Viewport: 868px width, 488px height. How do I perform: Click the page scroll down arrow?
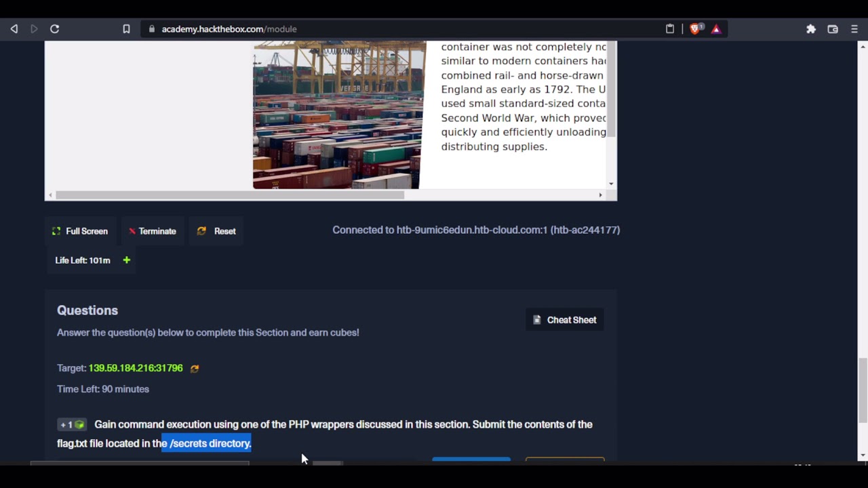(x=863, y=455)
